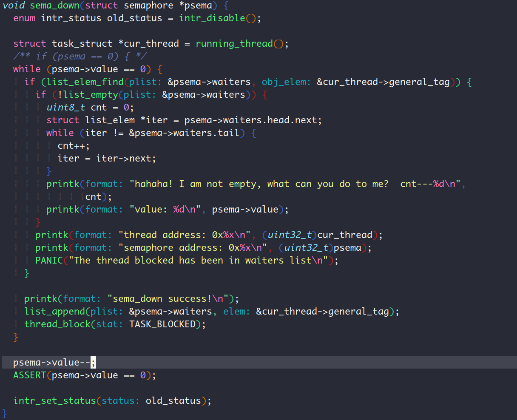Click 'psema->waiters.head.next' expression
The image size is (517, 420).
(x=250, y=120)
